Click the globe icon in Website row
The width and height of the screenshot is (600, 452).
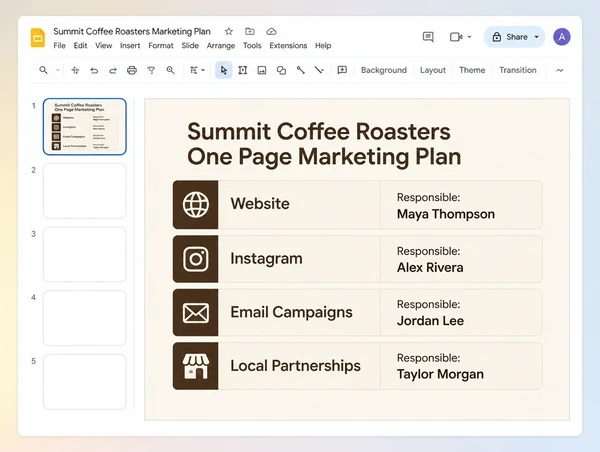coord(196,205)
